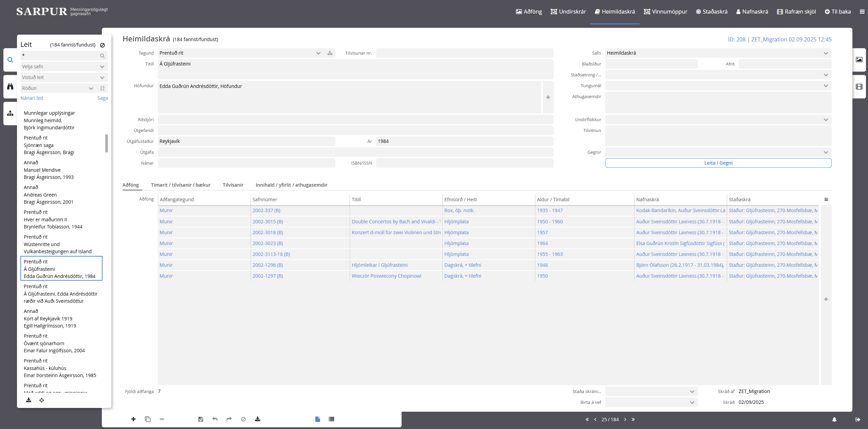868x429 pixels.
Task: Click the notification bell icon
Action: [834, 419]
